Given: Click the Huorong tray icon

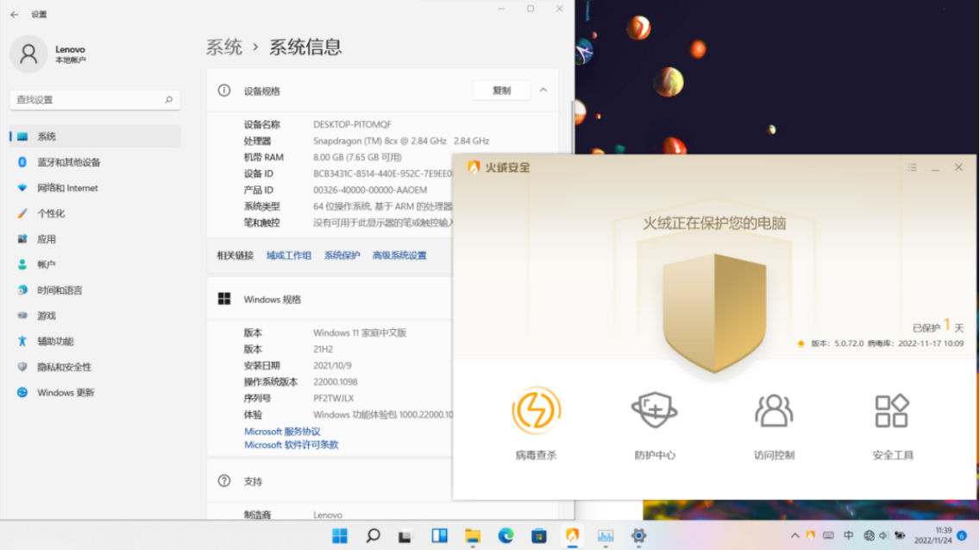Looking at the screenshot, I should tap(811, 535).
